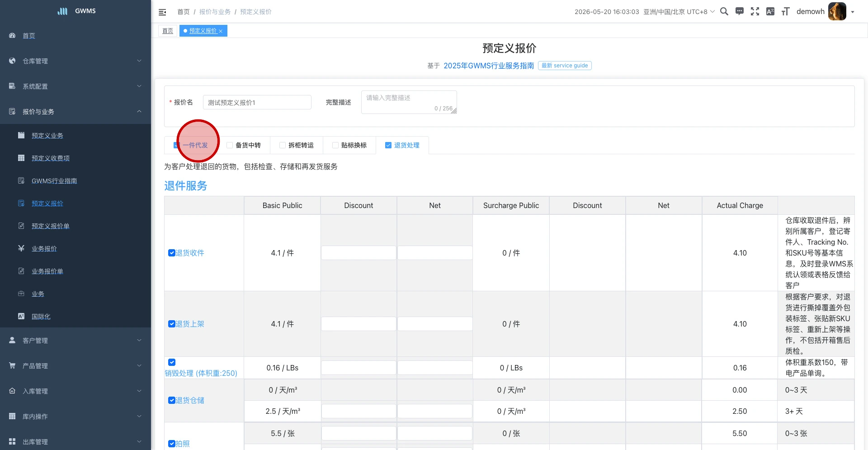Open 退货上架 service link
Viewport: 868px width, 450px height.
tap(190, 324)
